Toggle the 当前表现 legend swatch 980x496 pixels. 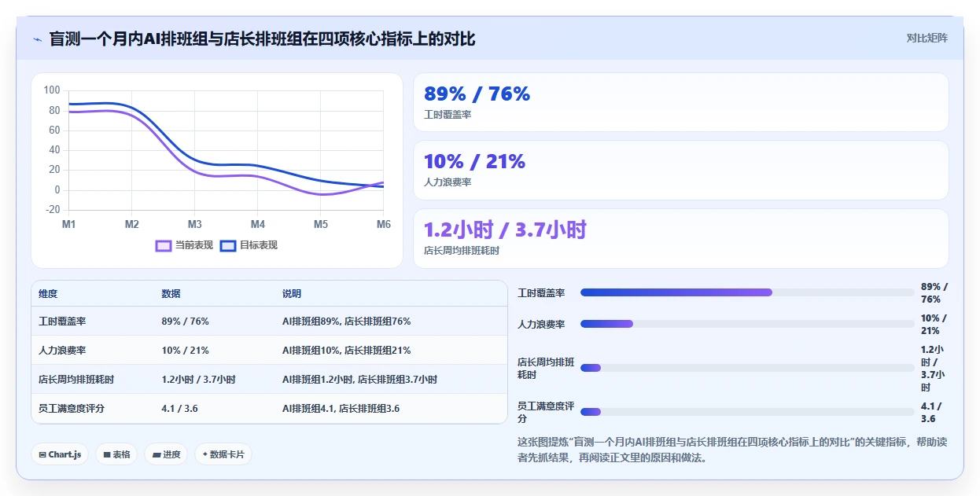pyautogui.click(x=164, y=245)
